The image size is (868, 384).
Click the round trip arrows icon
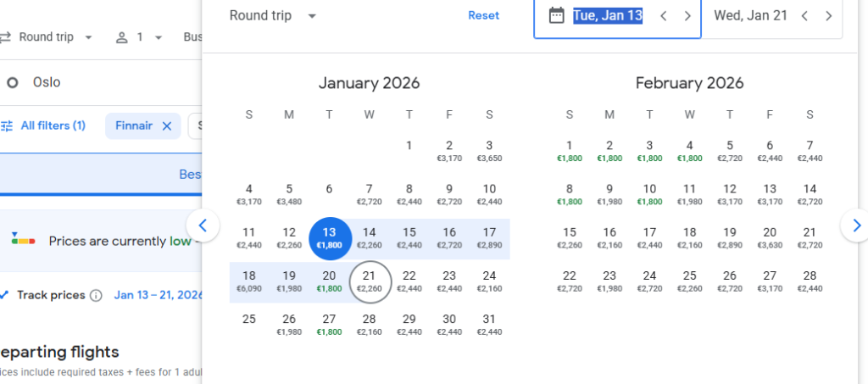[x=6, y=37]
